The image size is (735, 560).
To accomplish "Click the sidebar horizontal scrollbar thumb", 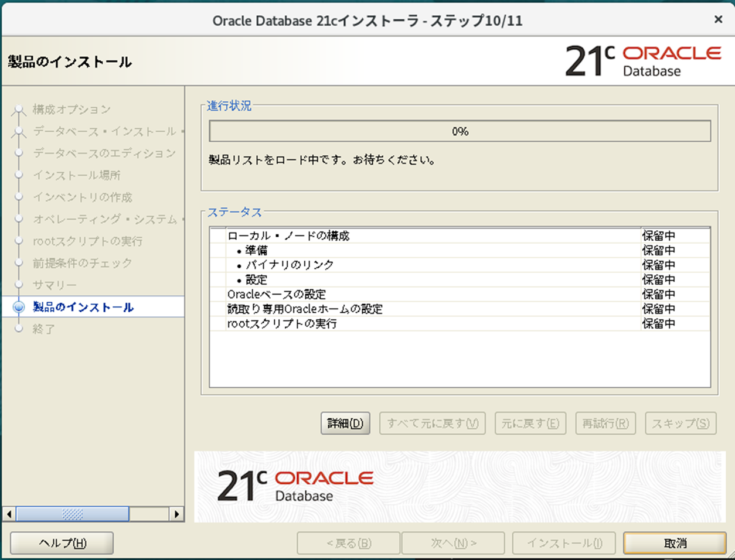I will 72,514.
